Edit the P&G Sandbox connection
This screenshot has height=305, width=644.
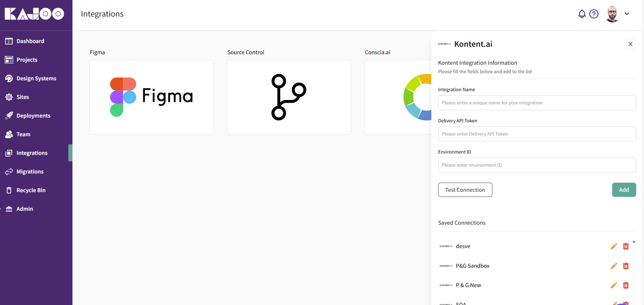pyautogui.click(x=614, y=266)
